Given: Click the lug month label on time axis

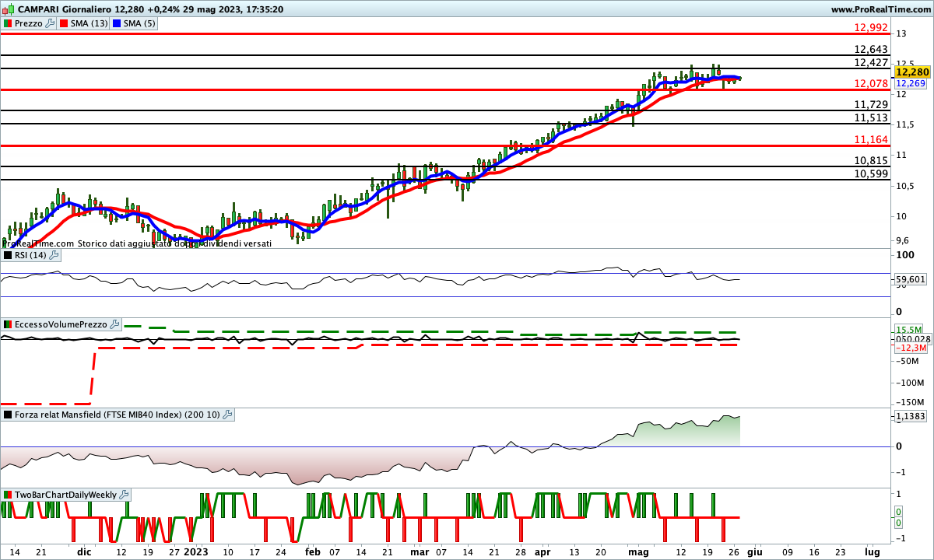Looking at the screenshot, I should pyautogui.click(x=873, y=551).
